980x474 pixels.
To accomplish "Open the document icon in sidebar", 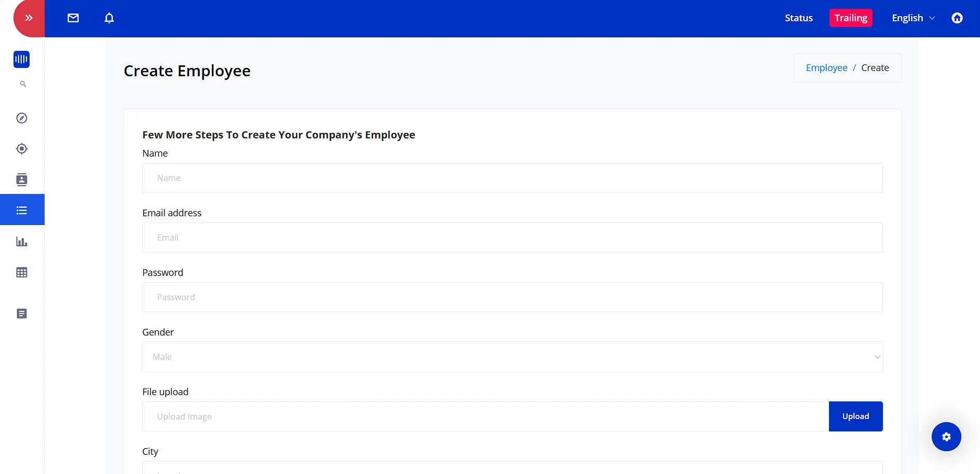I will click(22, 314).
